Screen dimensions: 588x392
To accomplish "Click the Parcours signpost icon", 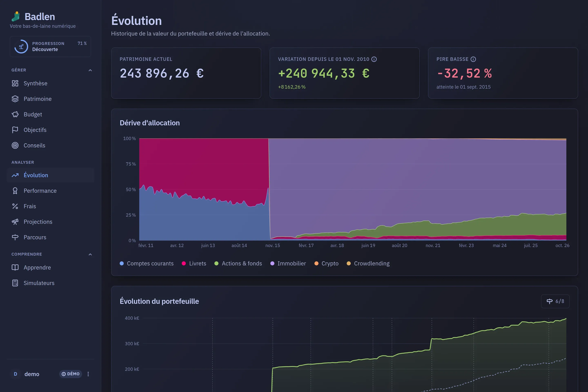I will [15, 237].
